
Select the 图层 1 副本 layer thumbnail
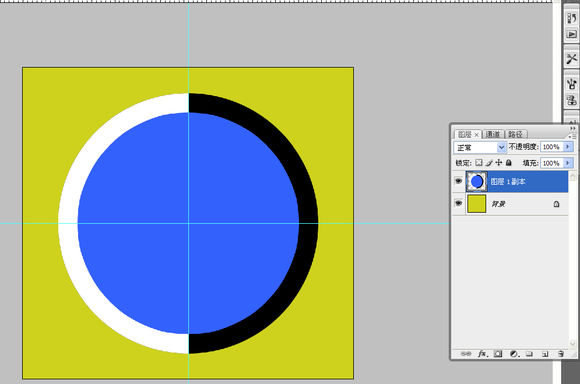point(476,182)
